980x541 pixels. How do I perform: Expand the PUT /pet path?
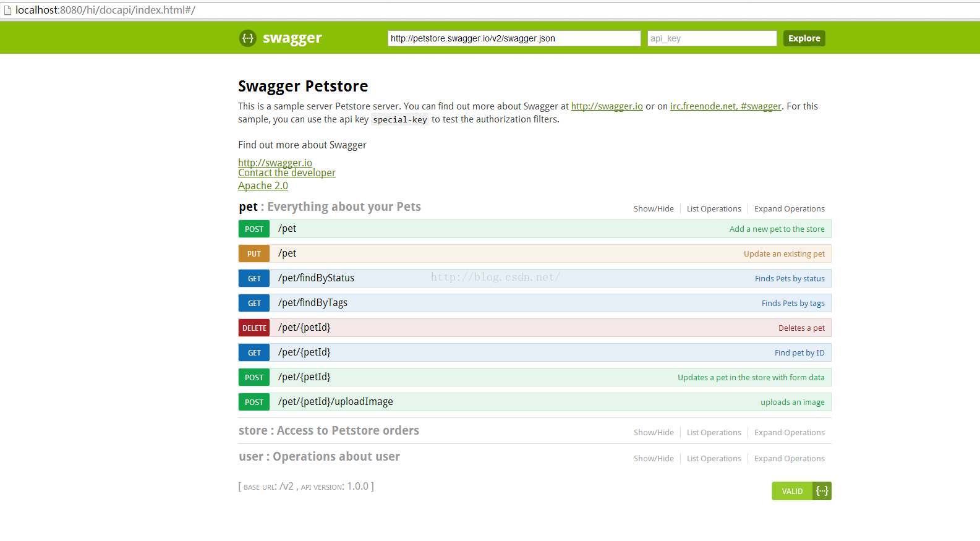point(287,253)
